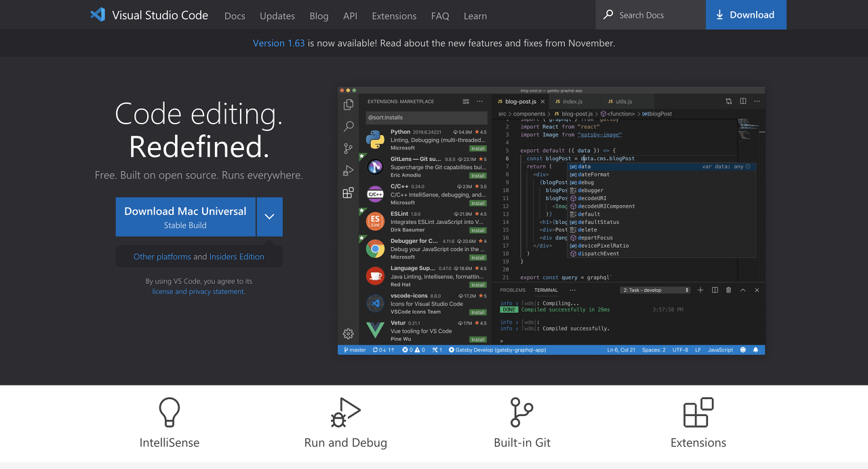Open the download options chevron dropdown
This screenshot has height=469, width=868.
coord(269,217)
